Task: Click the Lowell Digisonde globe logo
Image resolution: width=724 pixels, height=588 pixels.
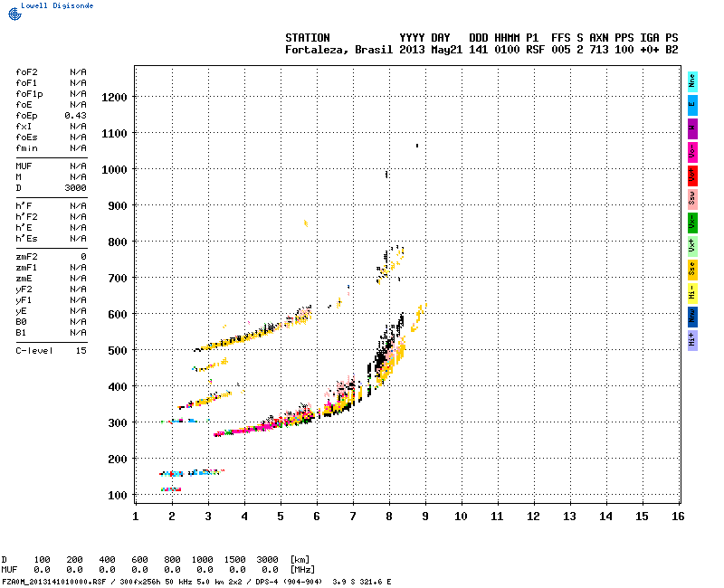Action: [14, 14]
